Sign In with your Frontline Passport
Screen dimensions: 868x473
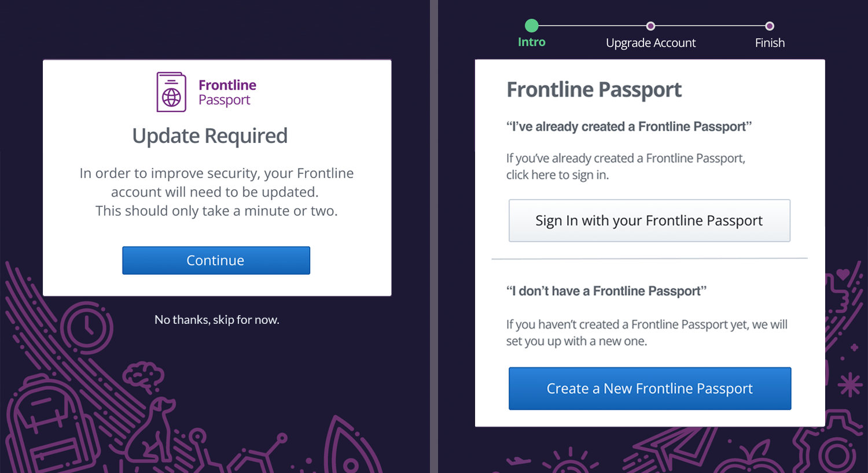[649, 220]
